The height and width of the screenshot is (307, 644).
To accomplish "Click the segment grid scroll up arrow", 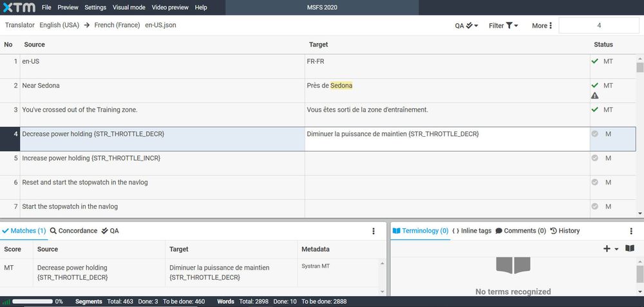I will tap(640, 59).
